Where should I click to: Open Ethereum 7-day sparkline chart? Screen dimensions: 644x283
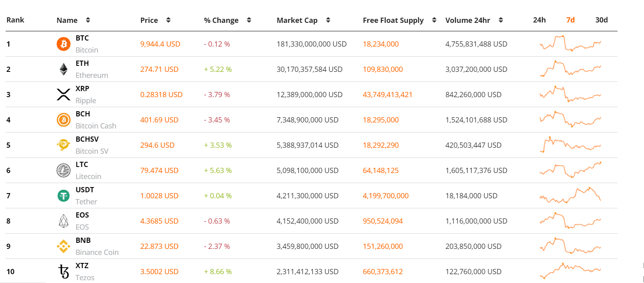click(x=570, y=69)
